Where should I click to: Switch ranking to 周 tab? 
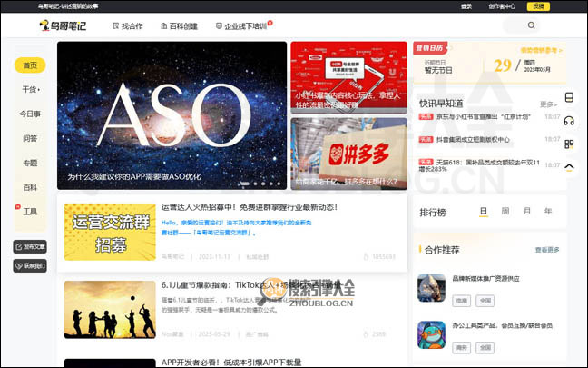coord(505,211)
